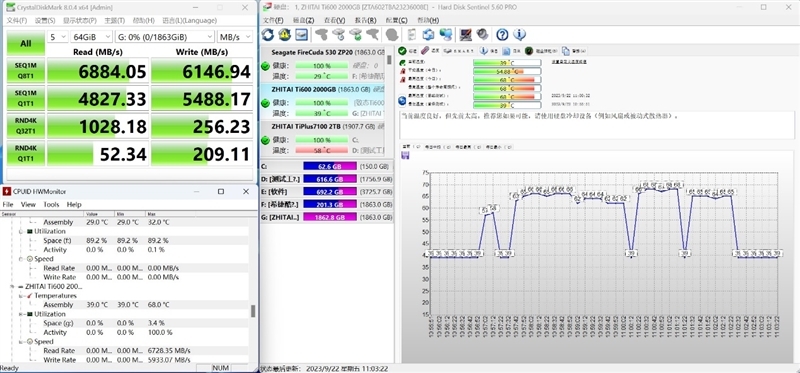800x373 pixels.
Task: Open help via question mark icon
Action: coord(502,35)
